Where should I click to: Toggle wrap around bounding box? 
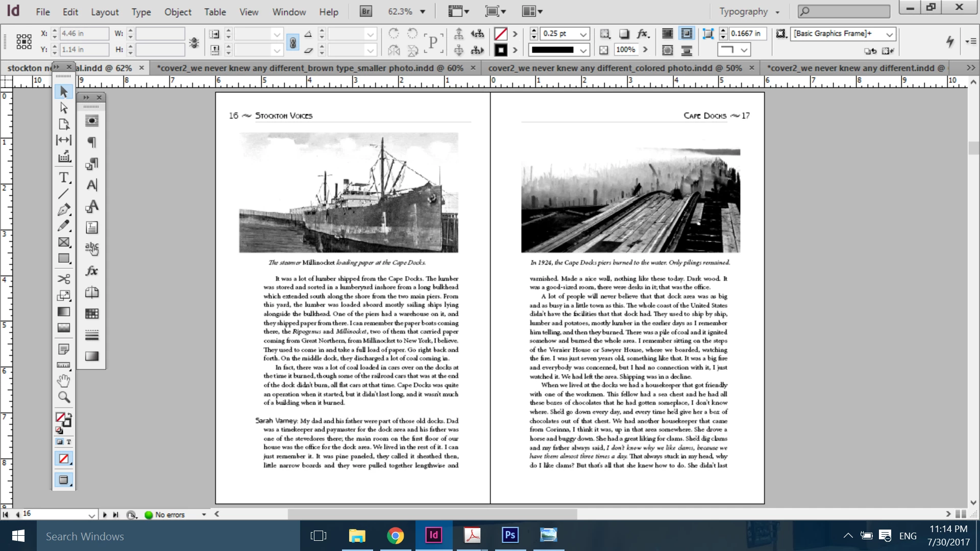coord(687,34)
